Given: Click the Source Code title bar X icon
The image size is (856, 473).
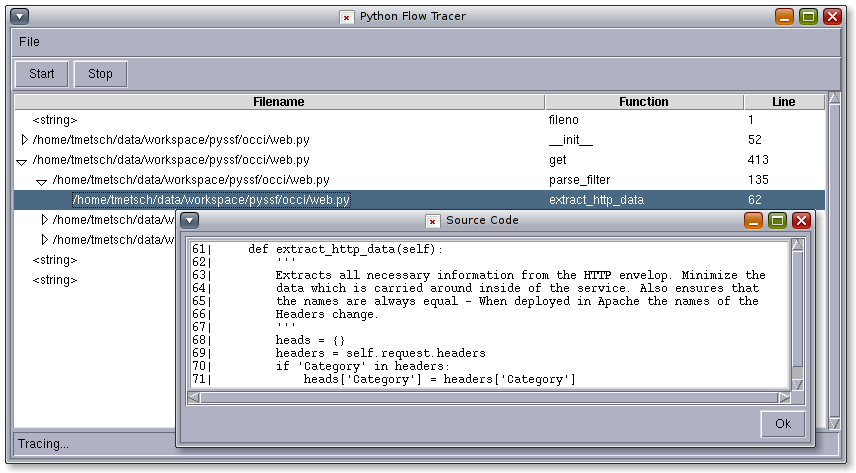Looking at the screenshot, I should pos(432,221).
